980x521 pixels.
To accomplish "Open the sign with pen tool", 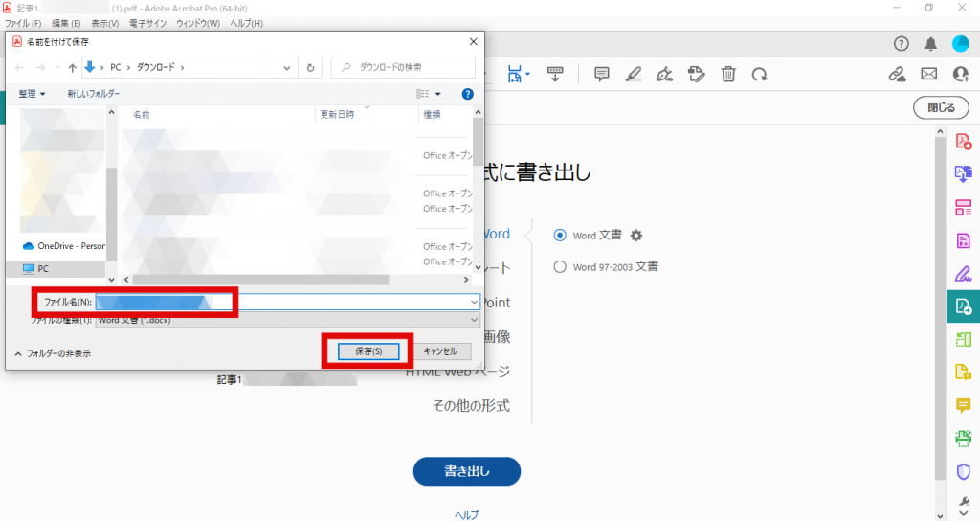I will (x=664, y=75).
